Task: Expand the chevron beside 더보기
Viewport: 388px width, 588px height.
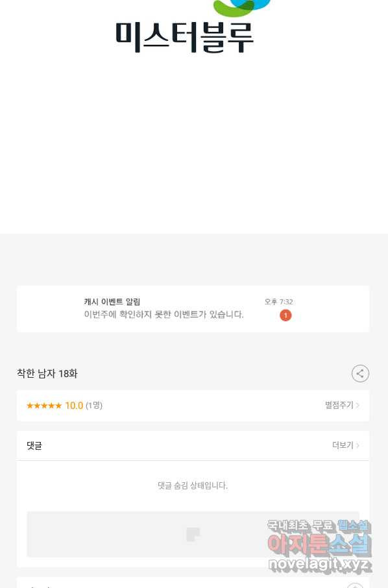Action: click(x=358, y=445)
